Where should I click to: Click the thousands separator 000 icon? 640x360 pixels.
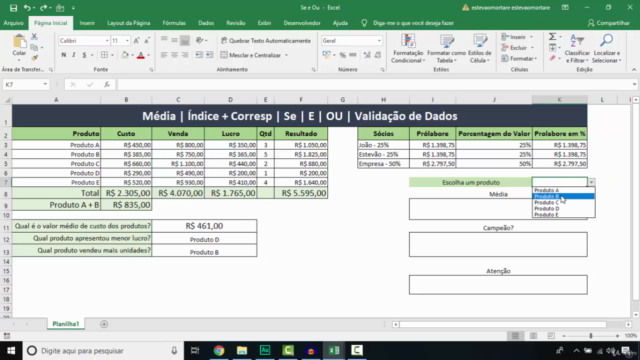(353, 55)
